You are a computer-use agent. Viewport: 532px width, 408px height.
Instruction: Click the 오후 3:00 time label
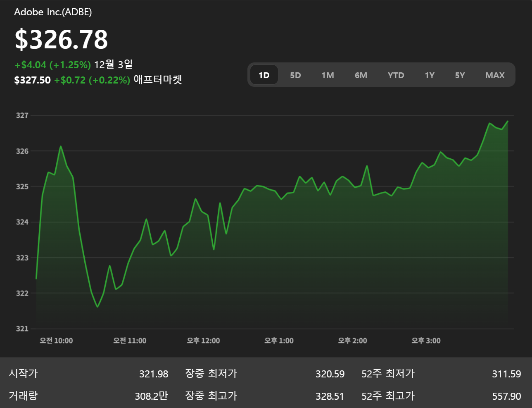click(426, 341)
